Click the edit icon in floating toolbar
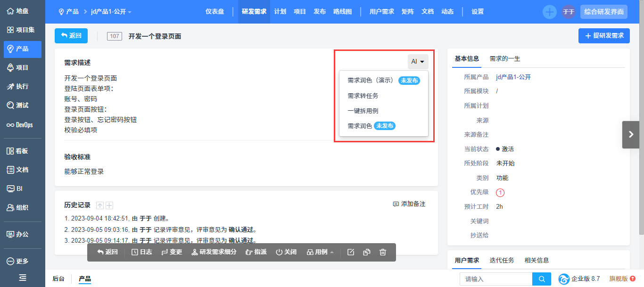 pos(351,252)
